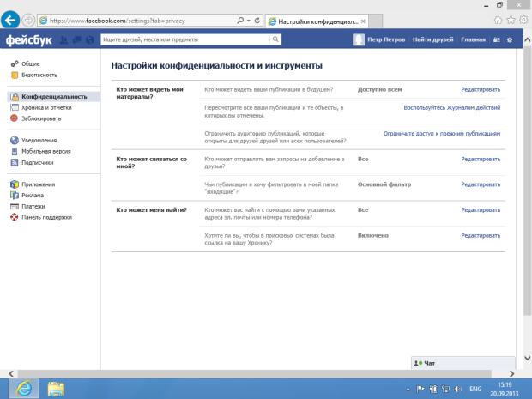The width and height of the screenshot is (532, 399).
Task: Open Приложения in sidebar
Action: pyautogui.click(x=39, y=184)
